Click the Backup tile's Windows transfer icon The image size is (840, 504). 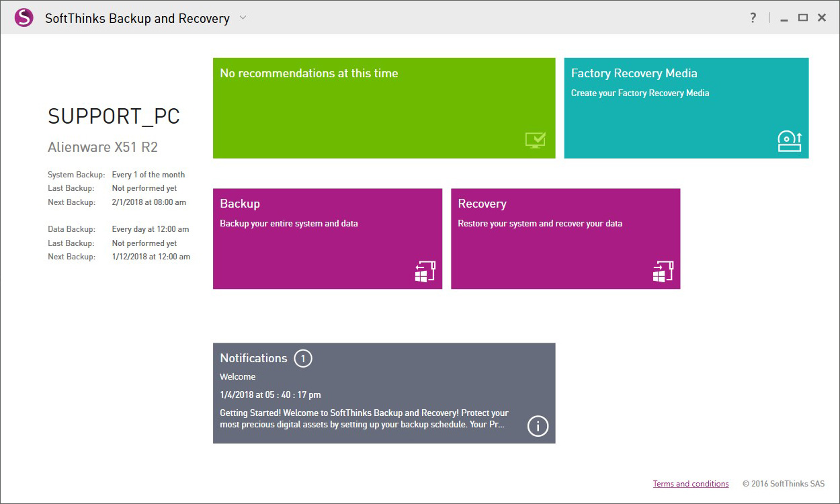tap(425, 271)
